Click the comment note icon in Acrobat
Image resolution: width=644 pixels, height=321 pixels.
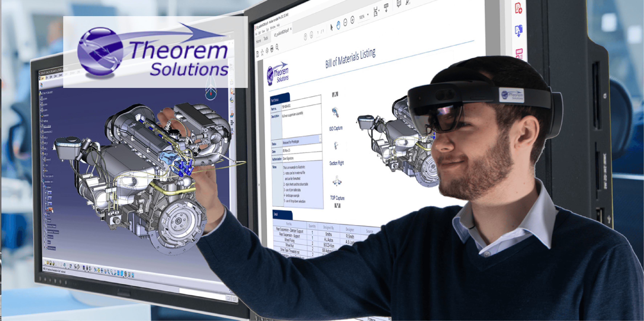click(x=399, y=3)
